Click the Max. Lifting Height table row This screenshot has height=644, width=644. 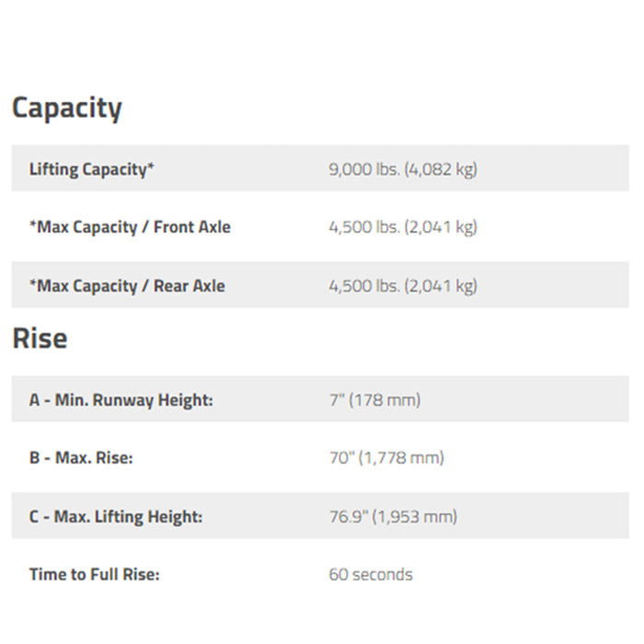point(320,515)
